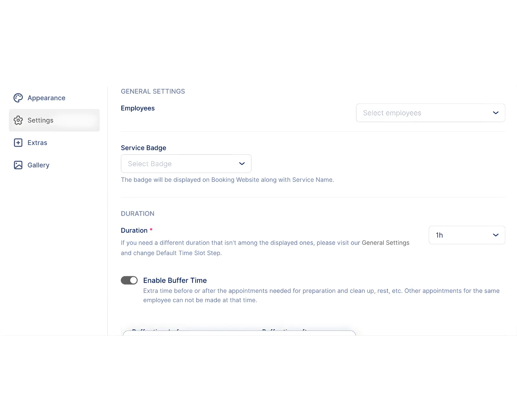Disable the Enable Buffer Time toggle
The height and width of the screenshot is (420, 517).
pyautogui.click(x=129, y=280)
